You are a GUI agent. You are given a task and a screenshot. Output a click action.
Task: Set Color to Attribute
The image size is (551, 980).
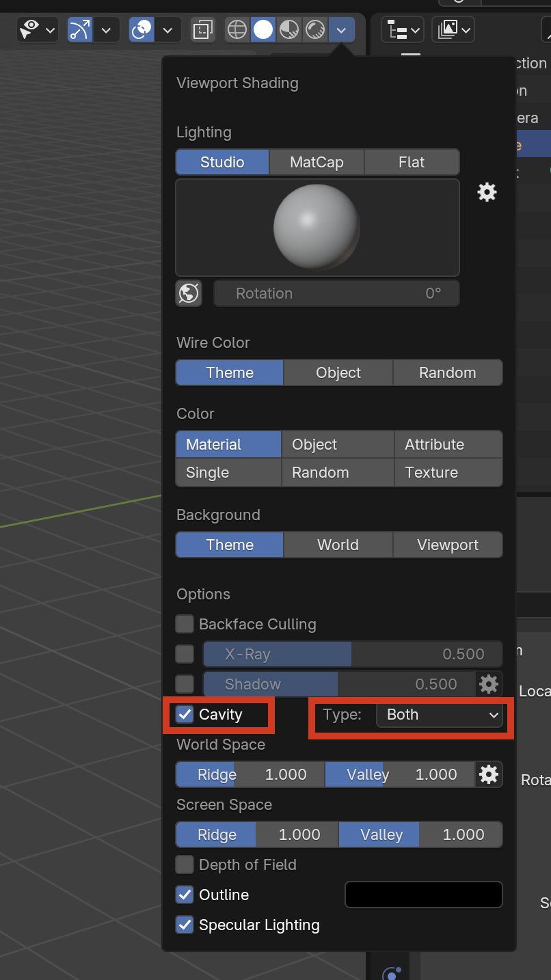(448, 444)
